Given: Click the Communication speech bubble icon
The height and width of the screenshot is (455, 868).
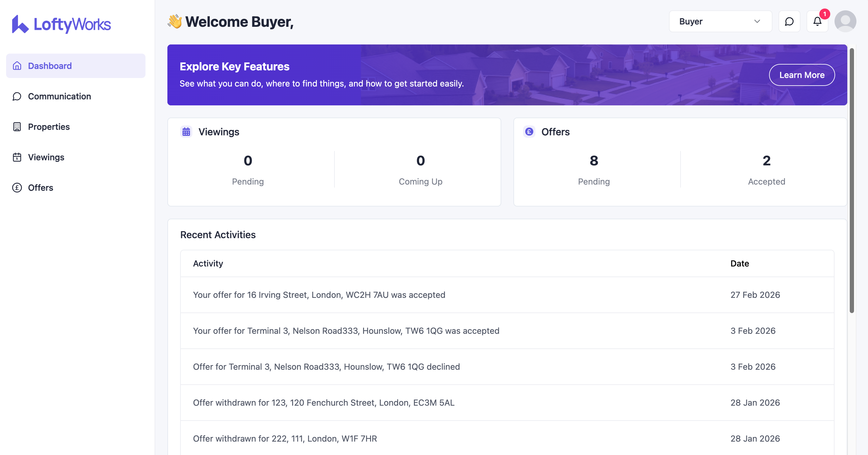Looking at the screenshot, I should [x=17, y=97].
